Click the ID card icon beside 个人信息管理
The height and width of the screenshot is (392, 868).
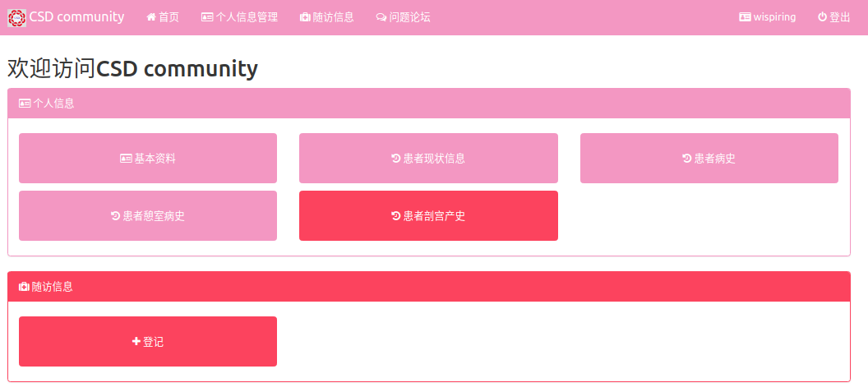(207, 17)
